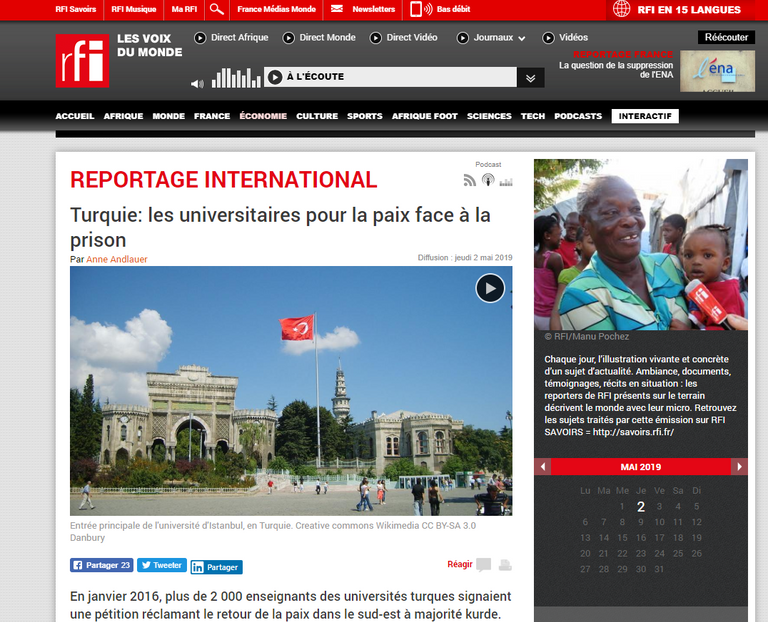
Task: Click the RFI logo
Action: [81, 60]
